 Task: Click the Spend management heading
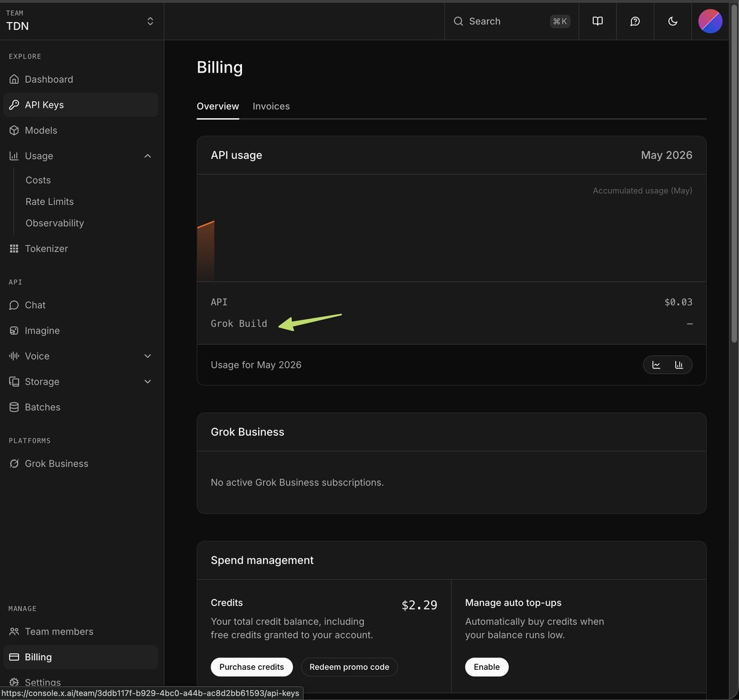pyautogui.click(x=262, y=560)
